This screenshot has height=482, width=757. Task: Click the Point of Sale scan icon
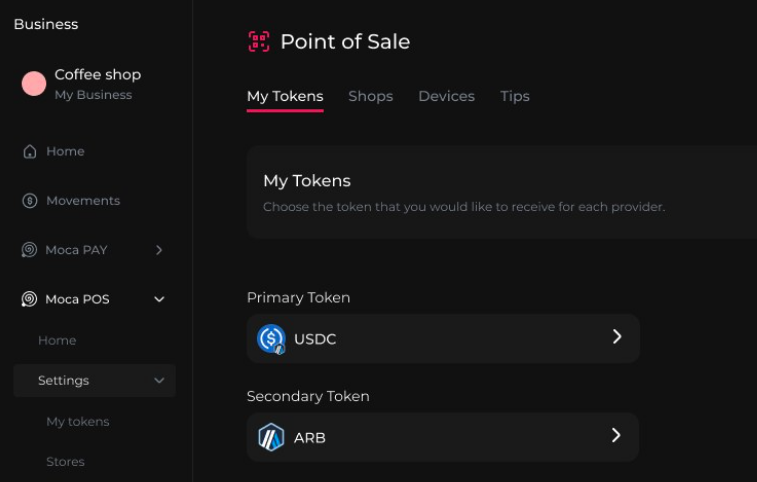click(x=259, y=41)
